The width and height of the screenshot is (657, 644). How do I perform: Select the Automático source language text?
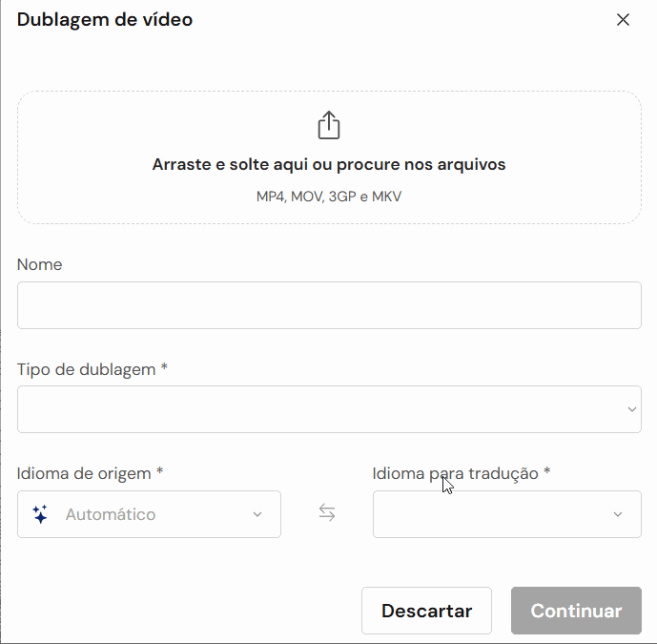tap(111, 514)
